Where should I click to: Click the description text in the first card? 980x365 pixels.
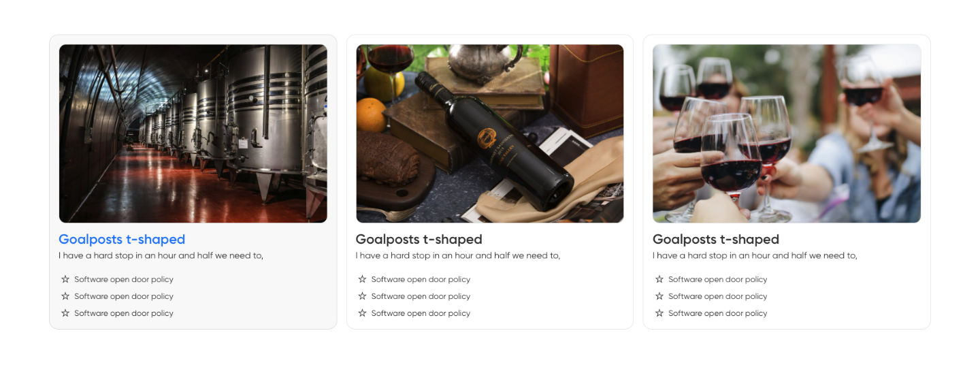(x=161, y=256)
